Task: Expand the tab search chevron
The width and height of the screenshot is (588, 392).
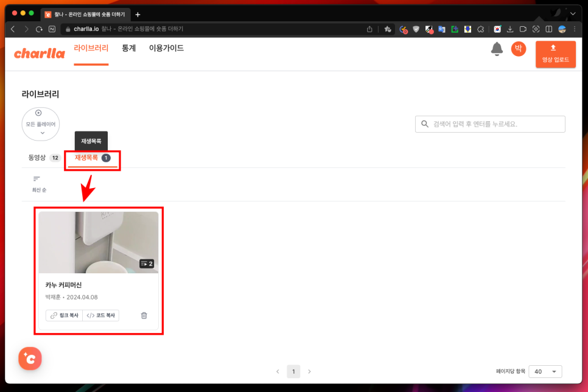Action: pos(573,13)
